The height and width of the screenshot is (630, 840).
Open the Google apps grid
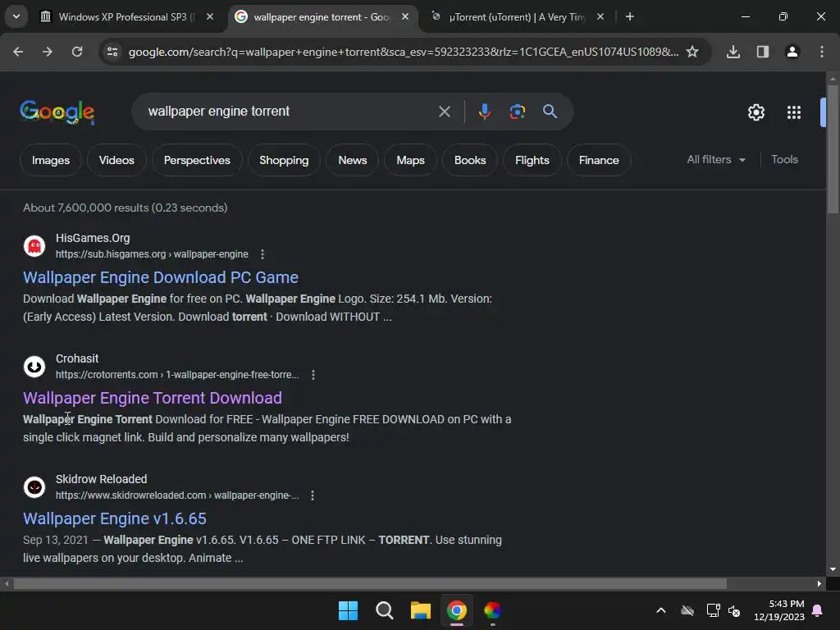pyautogui.click(x=794, y=112)
